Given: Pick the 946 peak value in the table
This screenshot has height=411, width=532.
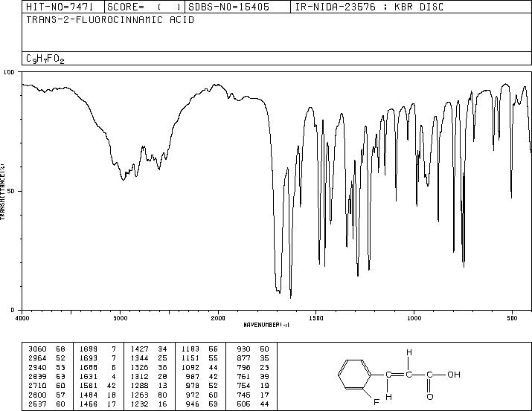Looking at the screenshot, I should click(193, 404).
